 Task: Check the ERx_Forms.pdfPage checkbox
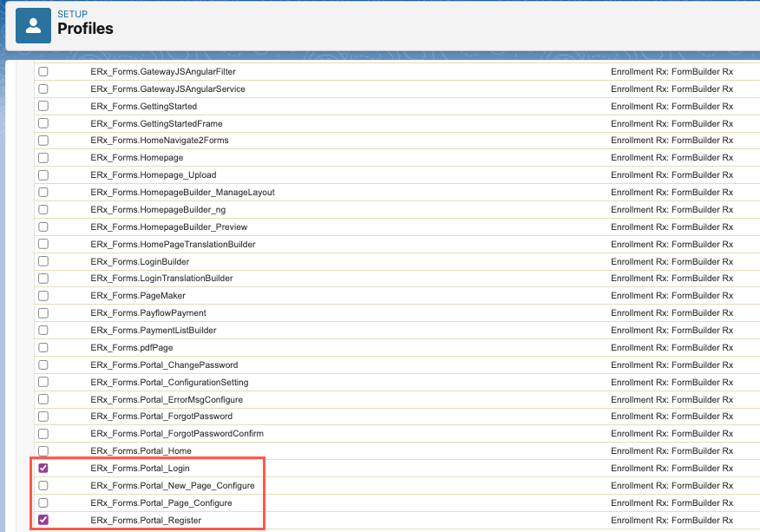point(43,347)
